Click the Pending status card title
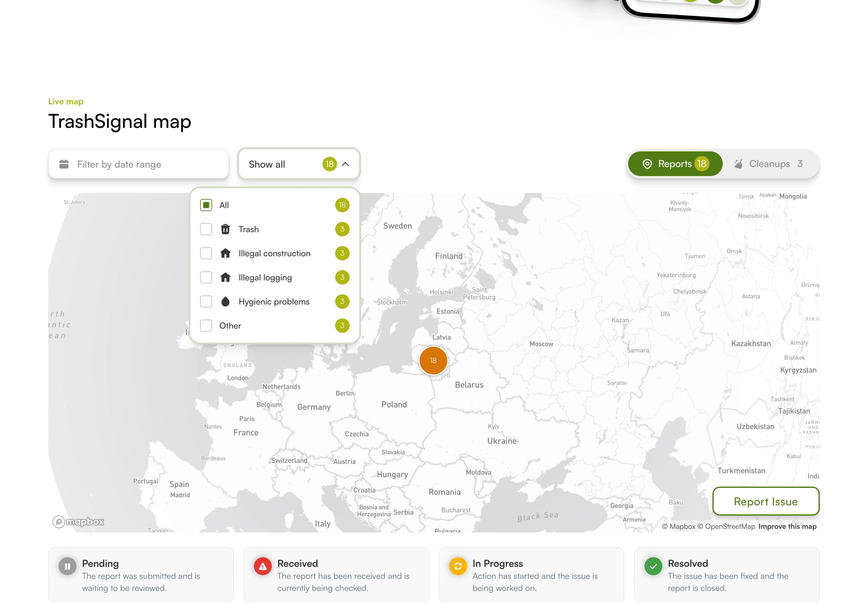The height and width of the screenshot is (603, 868). (100, 563)
